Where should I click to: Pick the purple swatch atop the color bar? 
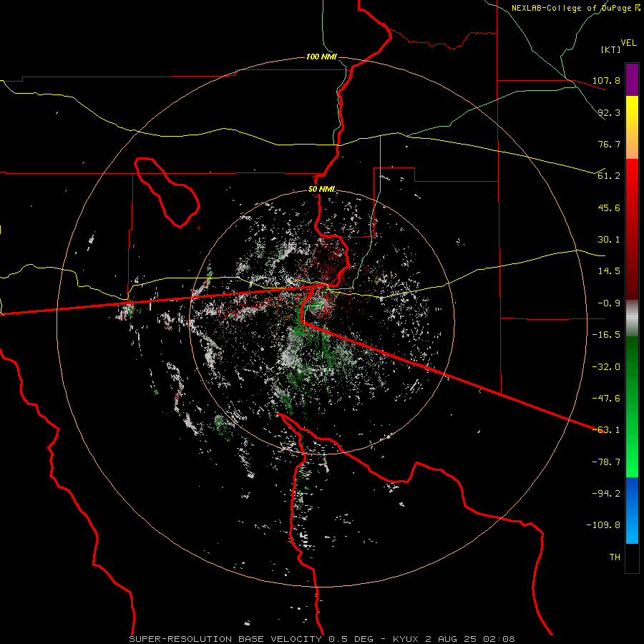coord(632,79)
